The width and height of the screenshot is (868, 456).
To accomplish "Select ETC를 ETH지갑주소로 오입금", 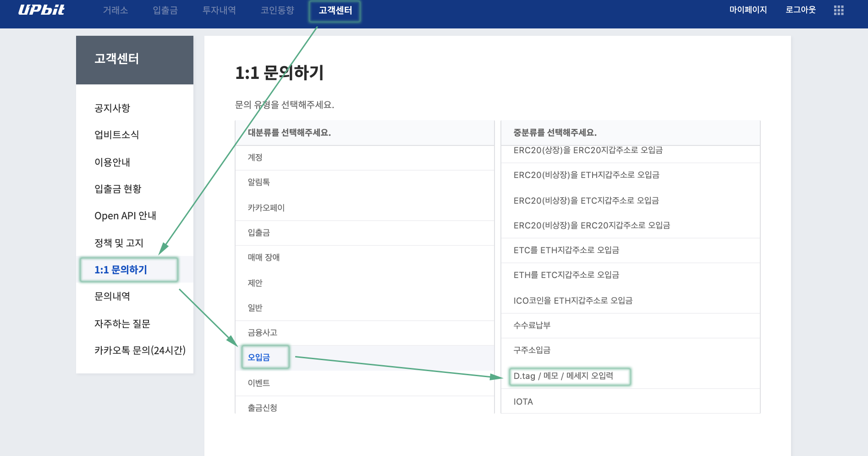I will tap(631, 250).
